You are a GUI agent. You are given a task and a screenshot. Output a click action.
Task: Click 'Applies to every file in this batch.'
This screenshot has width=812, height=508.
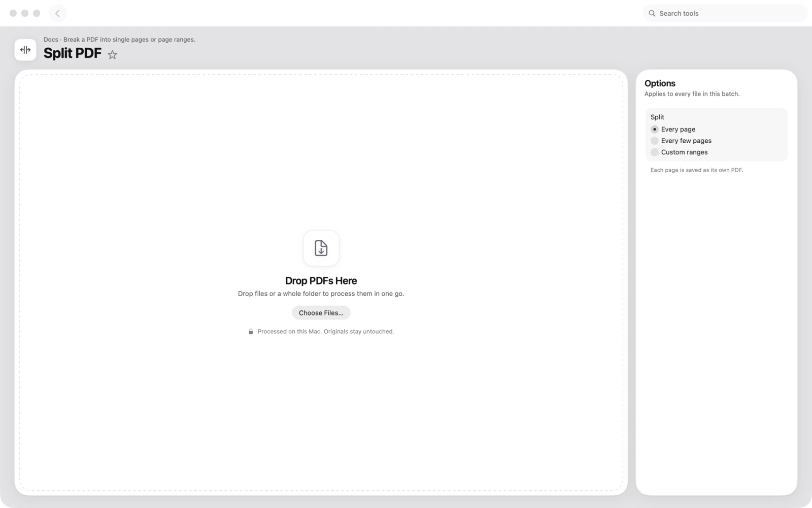click(692, 94)
